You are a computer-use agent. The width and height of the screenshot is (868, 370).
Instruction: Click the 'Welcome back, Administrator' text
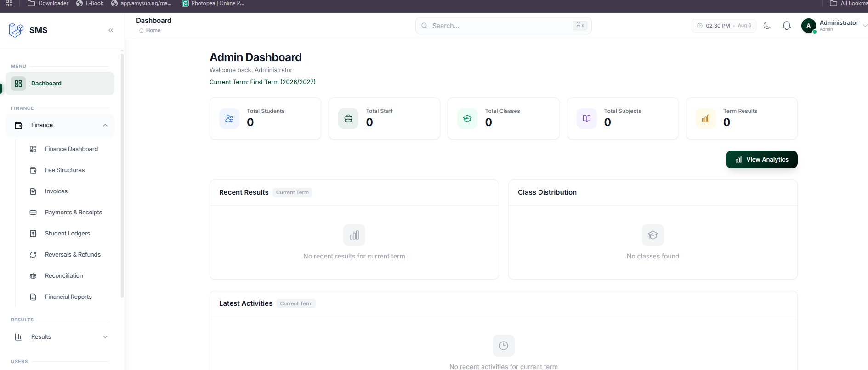pyautogui.click(x=251, y=70)
